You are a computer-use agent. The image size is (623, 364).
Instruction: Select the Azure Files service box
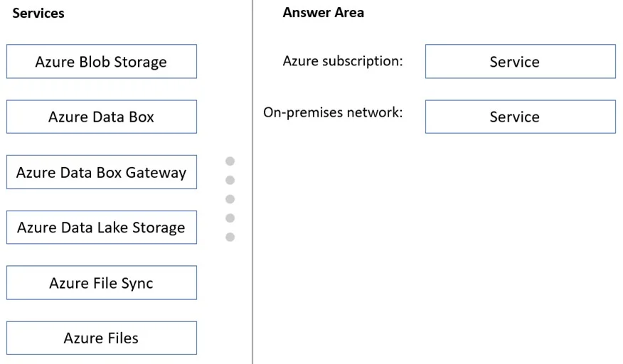pyautogui.click(x=102, y=338)
